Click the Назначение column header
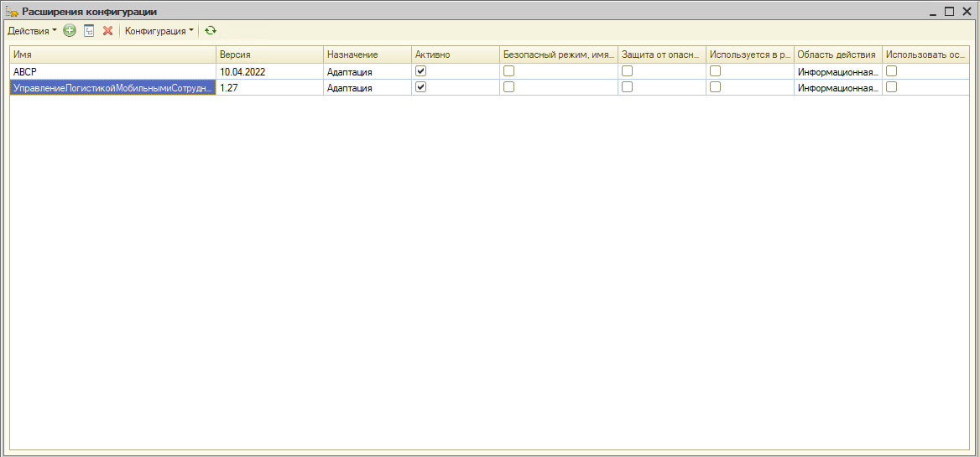980x457 pixels. pos(367,55)
